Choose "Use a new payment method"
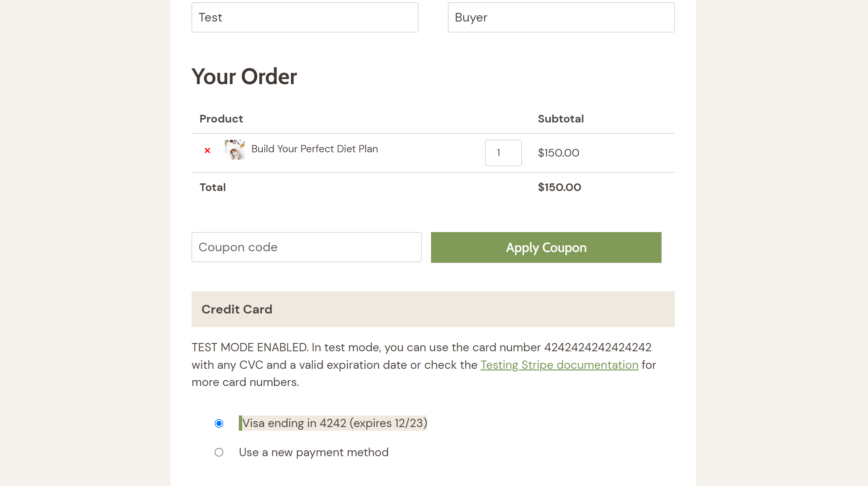Screen dimensions: 868x486 tap(219, 452)
